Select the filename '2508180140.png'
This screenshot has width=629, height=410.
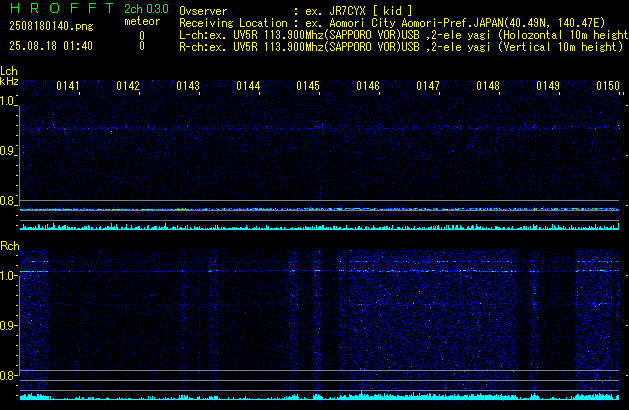pyautogui.click(x=51, y=26)
